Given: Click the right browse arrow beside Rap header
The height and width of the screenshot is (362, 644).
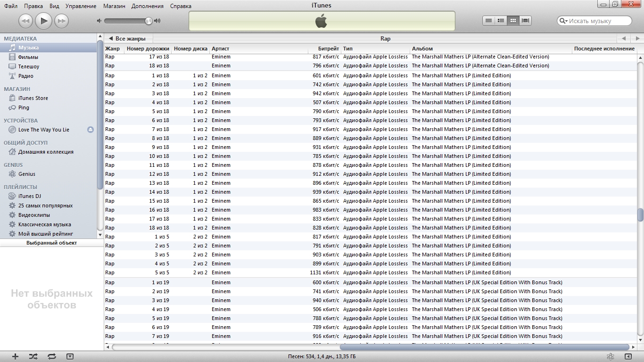Looking at the screenshot, I should pos(637,39).
